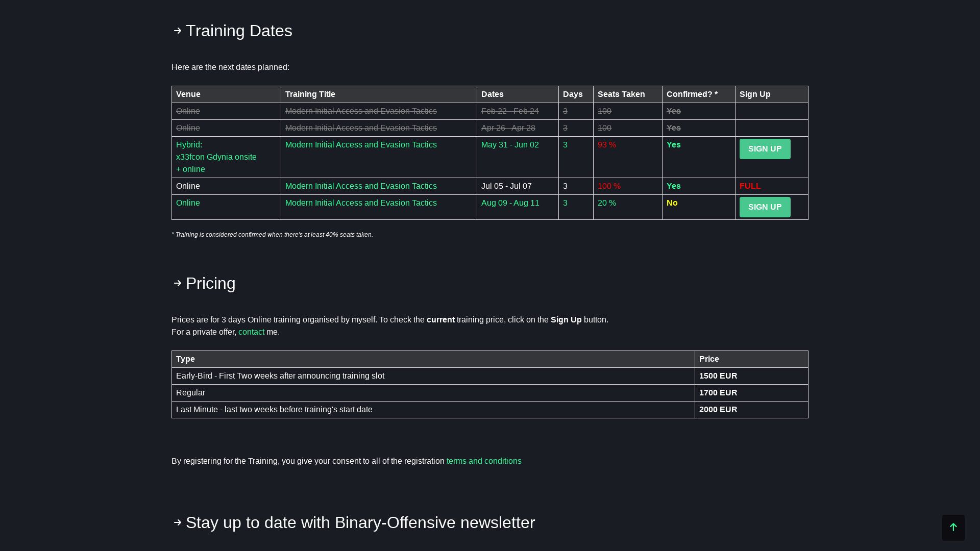Viewport: 980px width, 551px height.
Task: Click the 100 % seats taken value
Action: coord(609,186)
